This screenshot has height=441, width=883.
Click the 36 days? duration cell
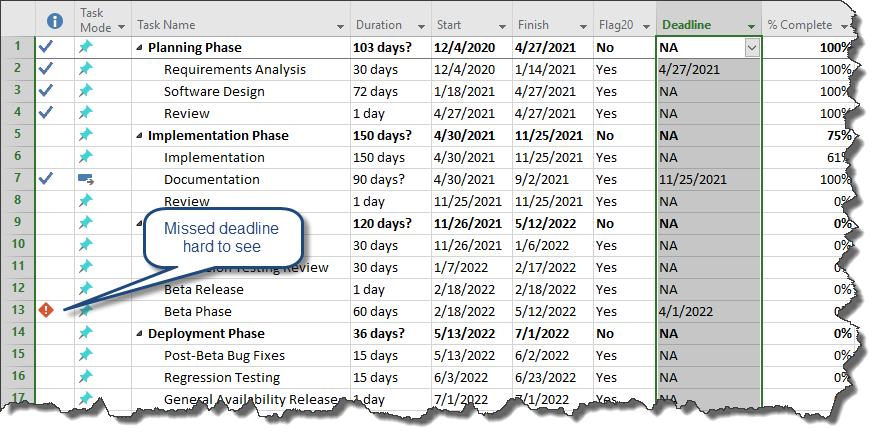pos(391,333)
